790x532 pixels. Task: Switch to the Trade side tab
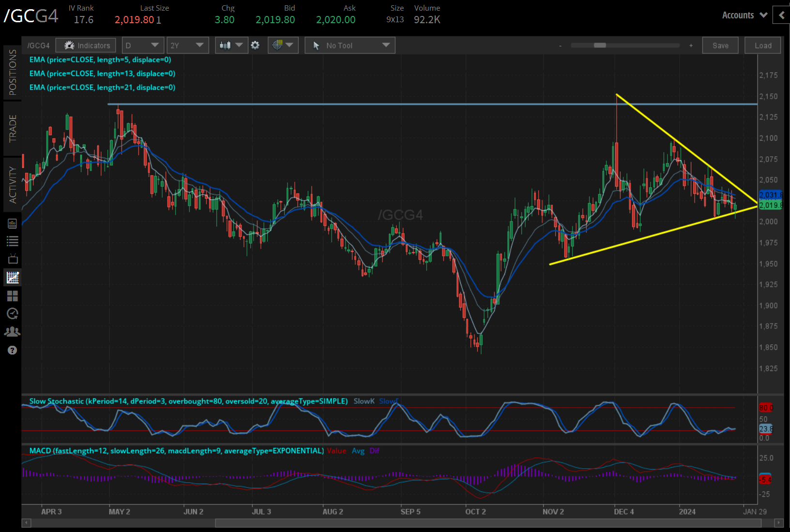[x=13, y=129]
